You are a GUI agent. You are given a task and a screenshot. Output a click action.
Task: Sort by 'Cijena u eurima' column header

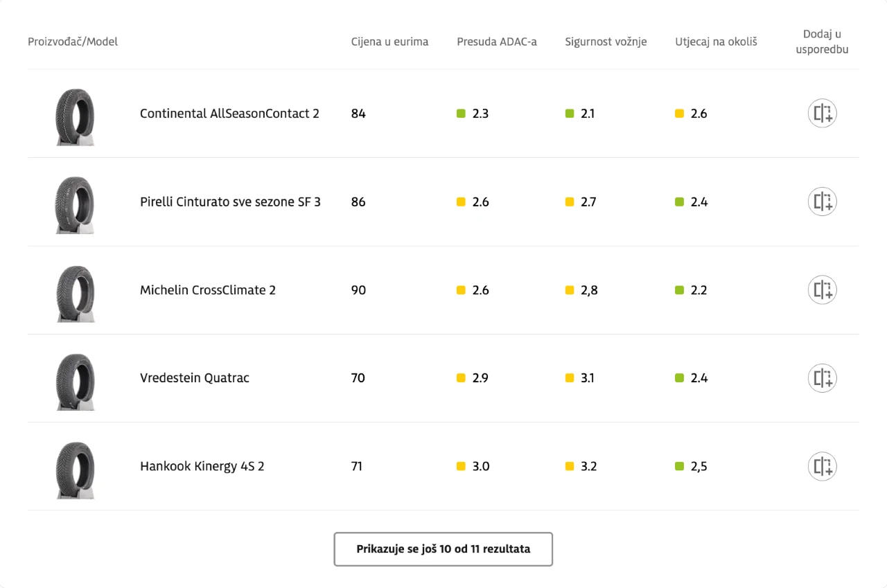(389, 42)
